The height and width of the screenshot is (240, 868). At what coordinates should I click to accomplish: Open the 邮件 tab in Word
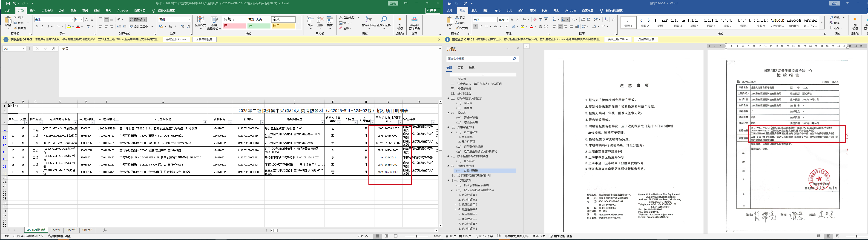coord(521,10)
